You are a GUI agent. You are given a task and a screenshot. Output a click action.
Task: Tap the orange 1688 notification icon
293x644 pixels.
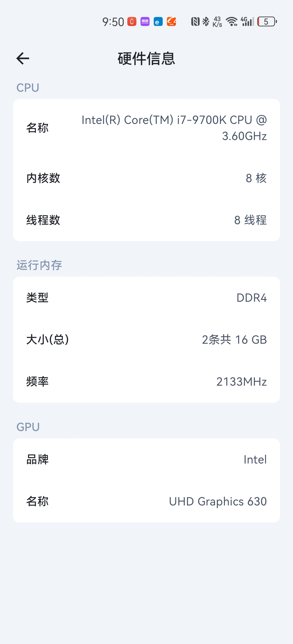coord(171,21)
